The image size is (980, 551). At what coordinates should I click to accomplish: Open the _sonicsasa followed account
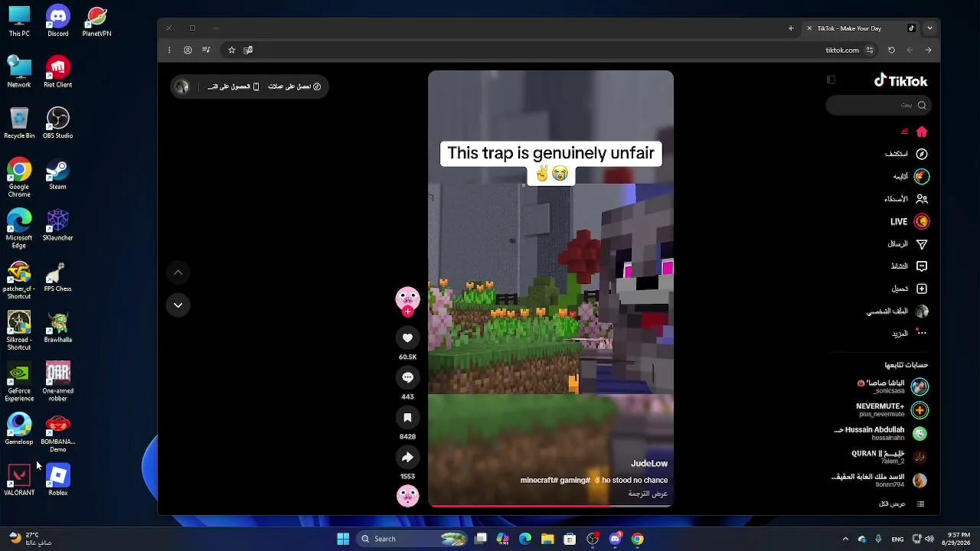(x=891, y=386)
